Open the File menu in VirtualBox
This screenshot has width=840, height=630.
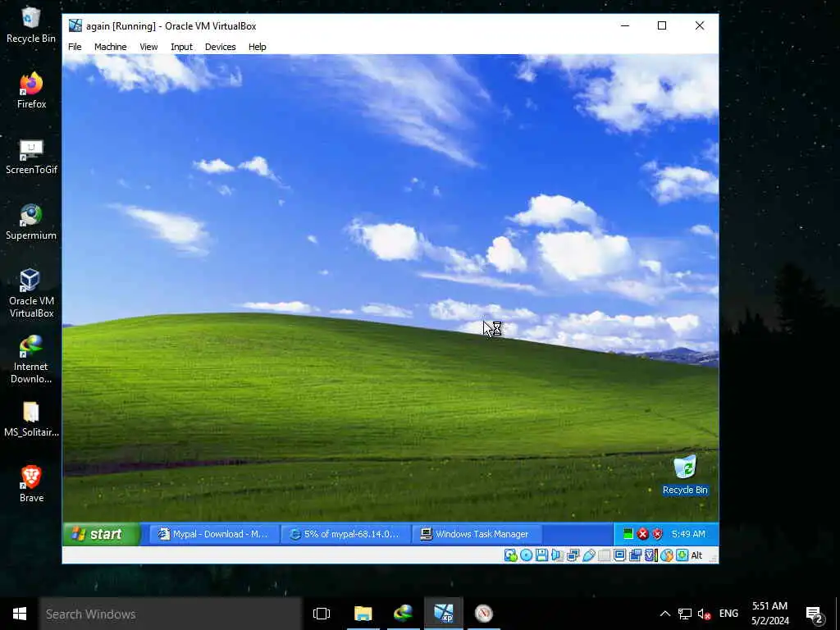(x=75, y=47)
